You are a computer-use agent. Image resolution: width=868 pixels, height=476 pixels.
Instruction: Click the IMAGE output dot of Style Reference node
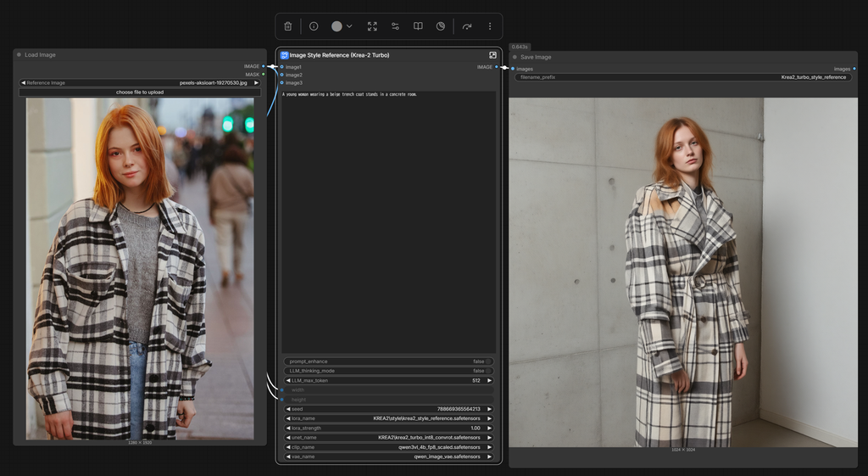[497, 67]
